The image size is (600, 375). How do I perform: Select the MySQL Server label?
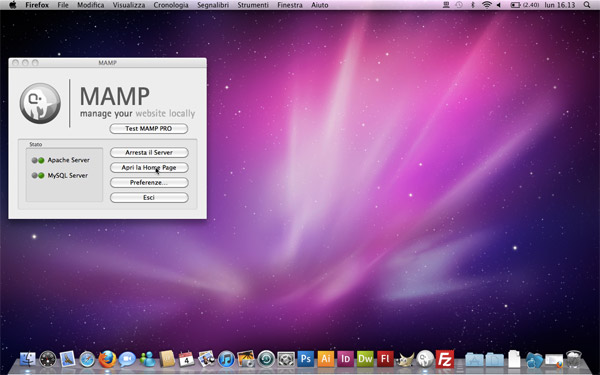coord(68,175)
